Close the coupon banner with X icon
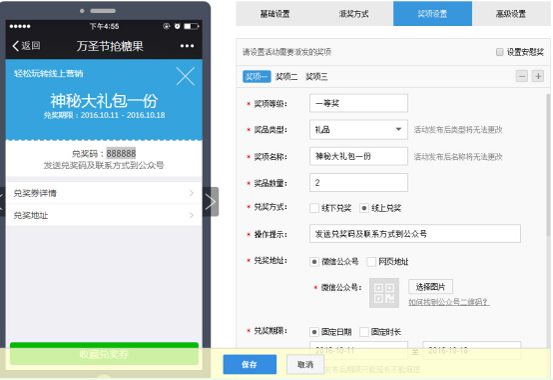This screenshot has height=380, width=553. [x=186, y=76]
